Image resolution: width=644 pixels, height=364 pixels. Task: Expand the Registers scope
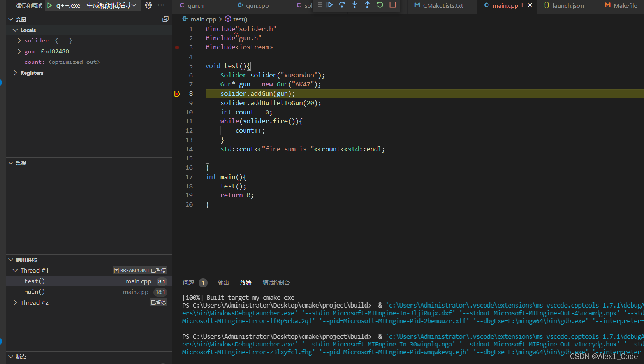pos(15,73)
